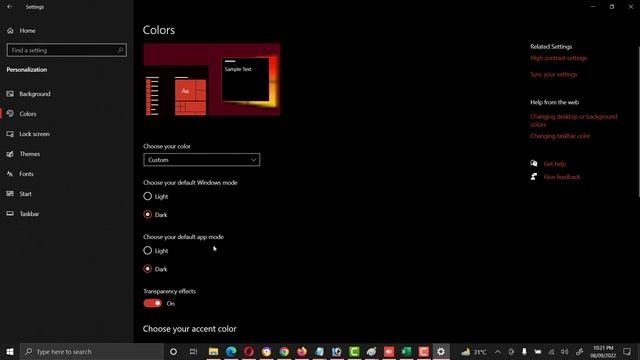Open Settings Home page
The image size is (640, 360).
[21, 31]
